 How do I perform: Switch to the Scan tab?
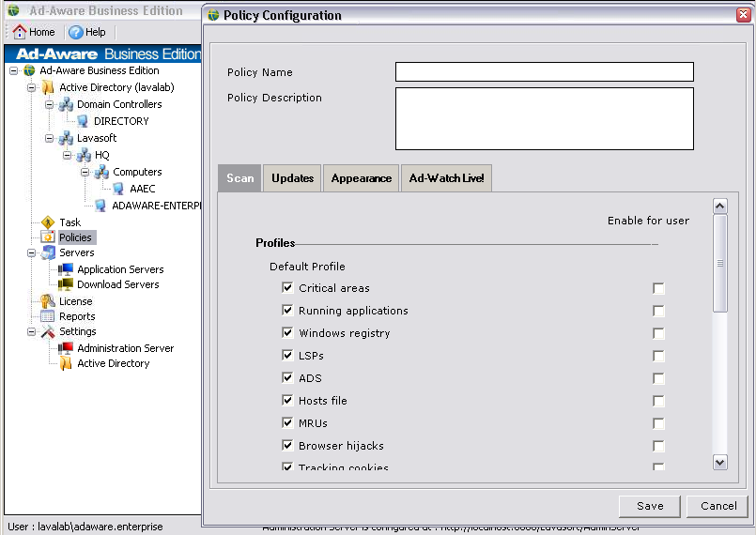click(239, 177)
